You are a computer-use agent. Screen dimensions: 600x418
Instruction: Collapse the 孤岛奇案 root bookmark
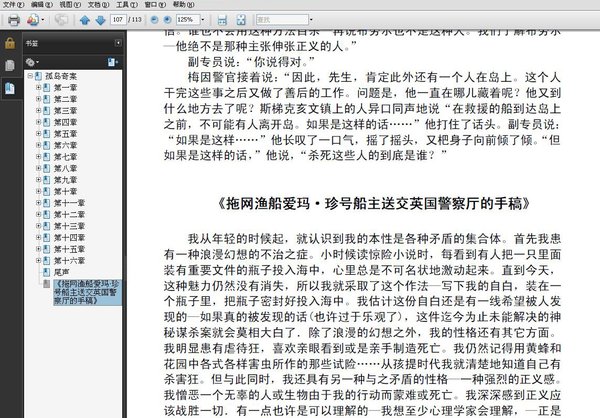point(30,76)
